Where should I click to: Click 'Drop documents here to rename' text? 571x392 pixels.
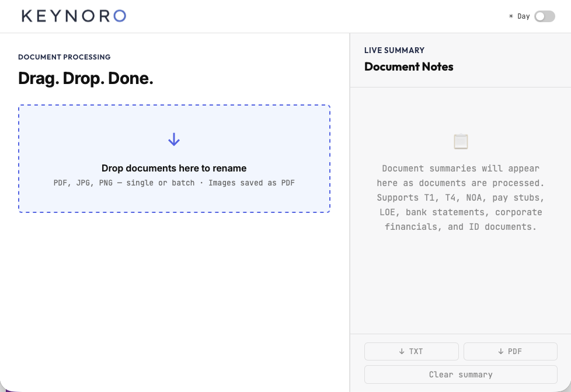174,168
